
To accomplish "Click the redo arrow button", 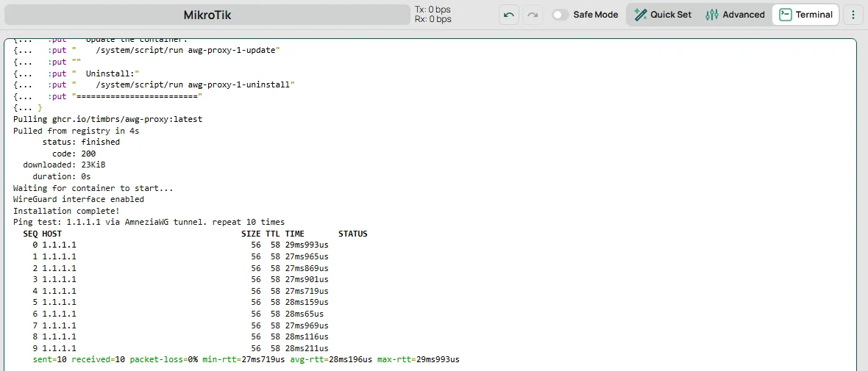I will point(533,15).
